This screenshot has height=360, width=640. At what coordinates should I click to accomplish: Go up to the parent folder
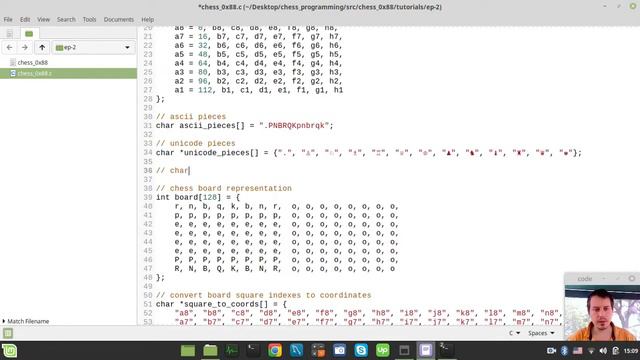pos(42,48)
